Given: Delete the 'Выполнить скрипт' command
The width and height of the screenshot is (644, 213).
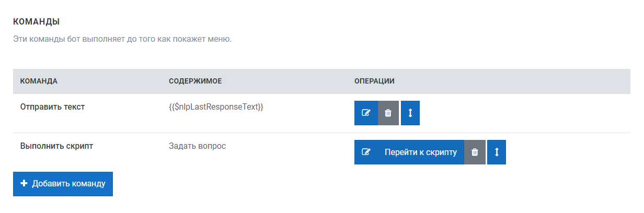Looking at the screenshot, I should click(475, 152).
